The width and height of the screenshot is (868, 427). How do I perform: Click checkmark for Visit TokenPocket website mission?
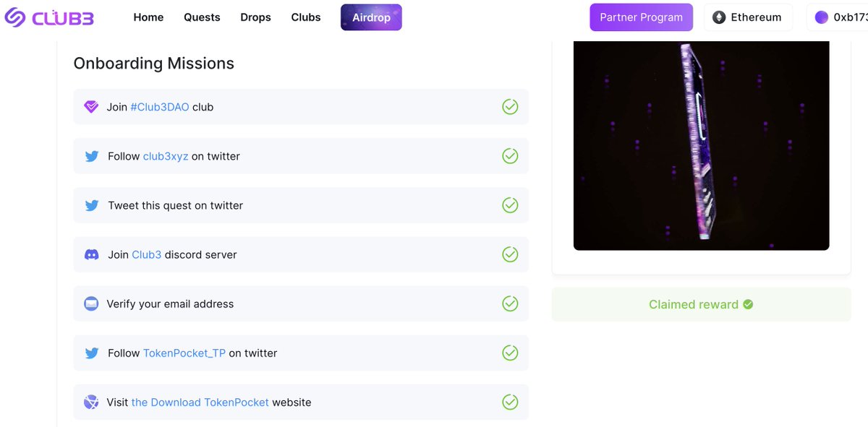(510, 402)
